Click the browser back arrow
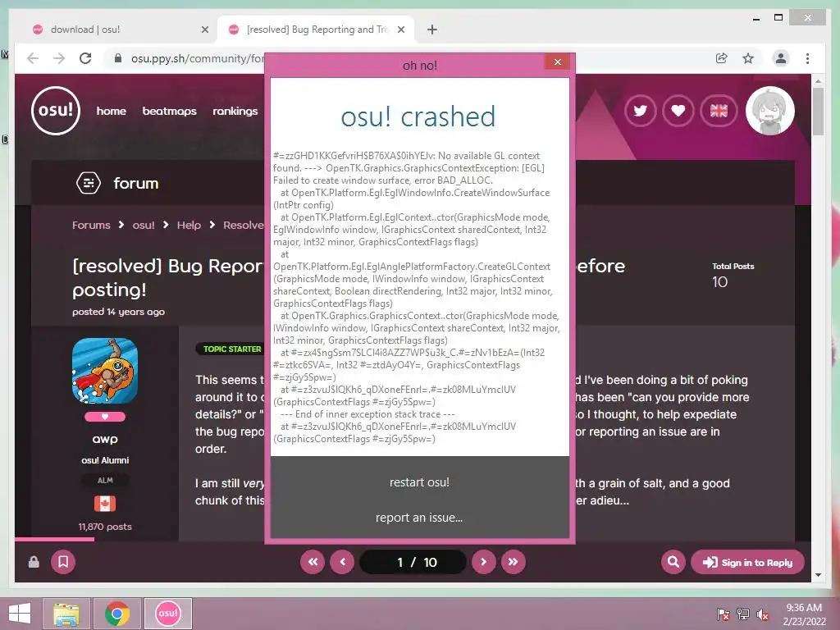 [x=33, y=58]
